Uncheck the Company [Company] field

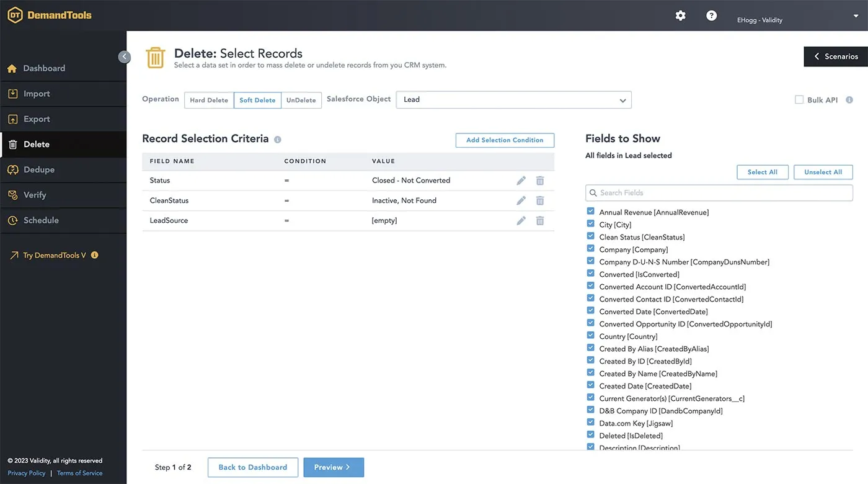coord(590,249)
